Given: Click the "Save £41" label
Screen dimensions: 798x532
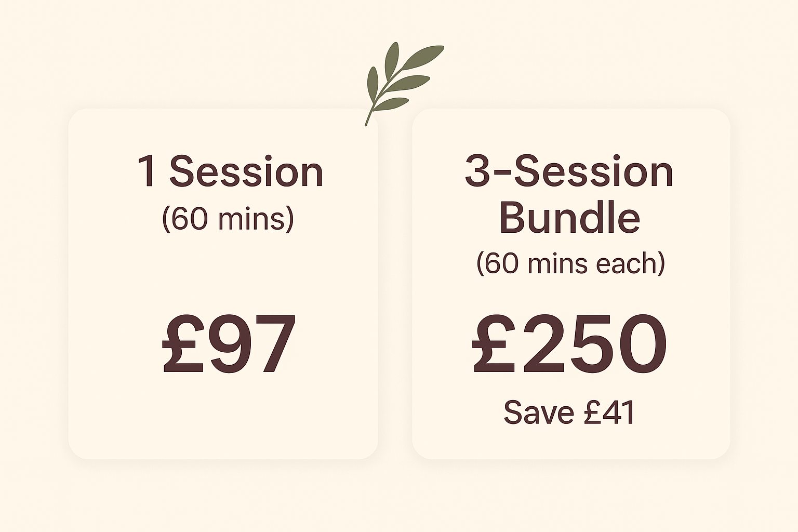Looking at the screenshot, I should pyautogui.click(x=569, y=413).
